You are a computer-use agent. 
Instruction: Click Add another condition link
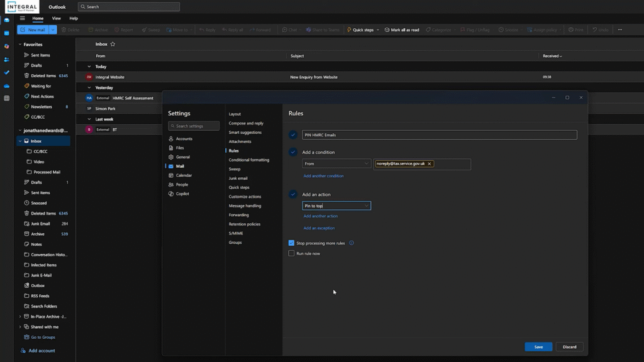323,176
